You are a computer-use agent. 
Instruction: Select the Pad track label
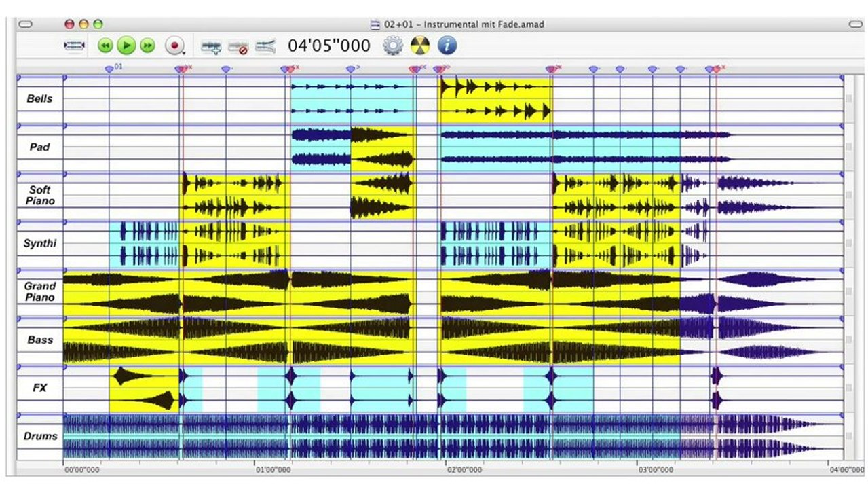(39, 147)
